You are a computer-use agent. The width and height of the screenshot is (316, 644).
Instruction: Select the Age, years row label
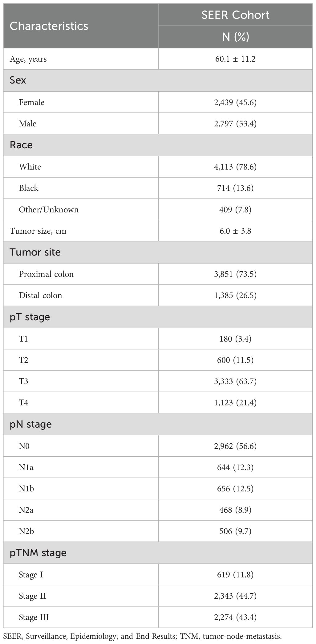pyautogui.click(x=28, y=59)
